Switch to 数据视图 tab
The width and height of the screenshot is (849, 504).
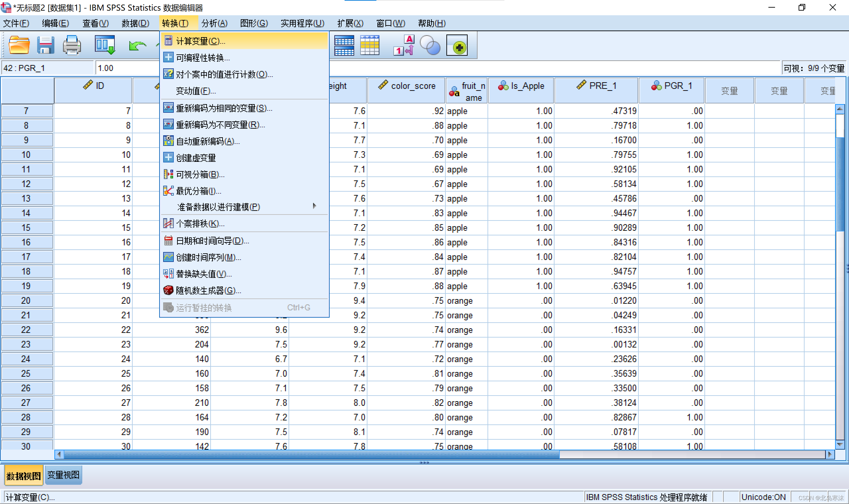(x=24, y=475)
